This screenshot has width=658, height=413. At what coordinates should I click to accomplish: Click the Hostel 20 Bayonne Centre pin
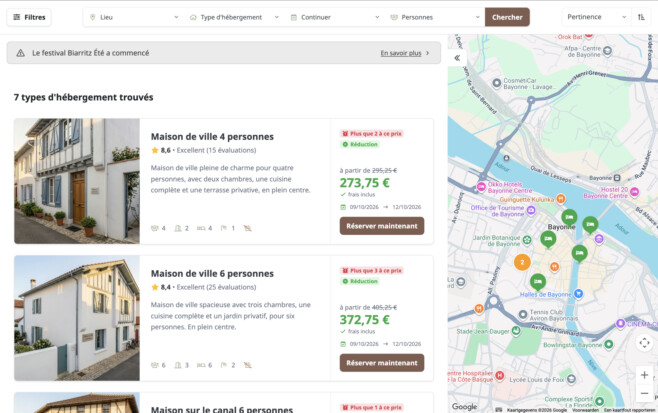tap(634, 192)
